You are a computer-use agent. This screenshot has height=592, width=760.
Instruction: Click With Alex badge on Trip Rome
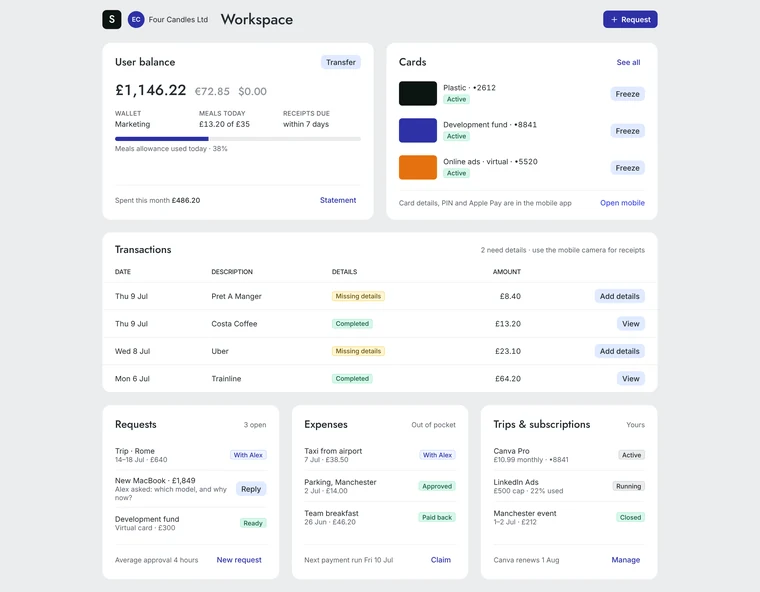[x=248, y=455]
